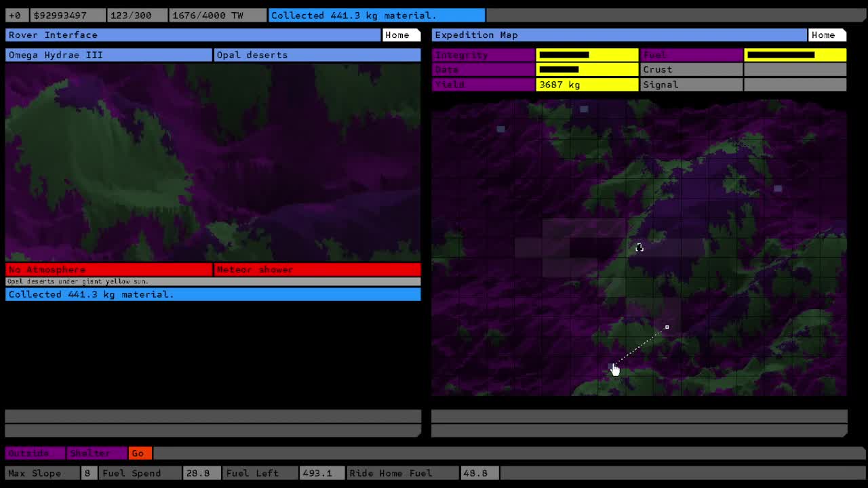Click the No Atmosphere hazard warning
The height and width of the screenshot is (488, 868).
(x=108, y=270)
